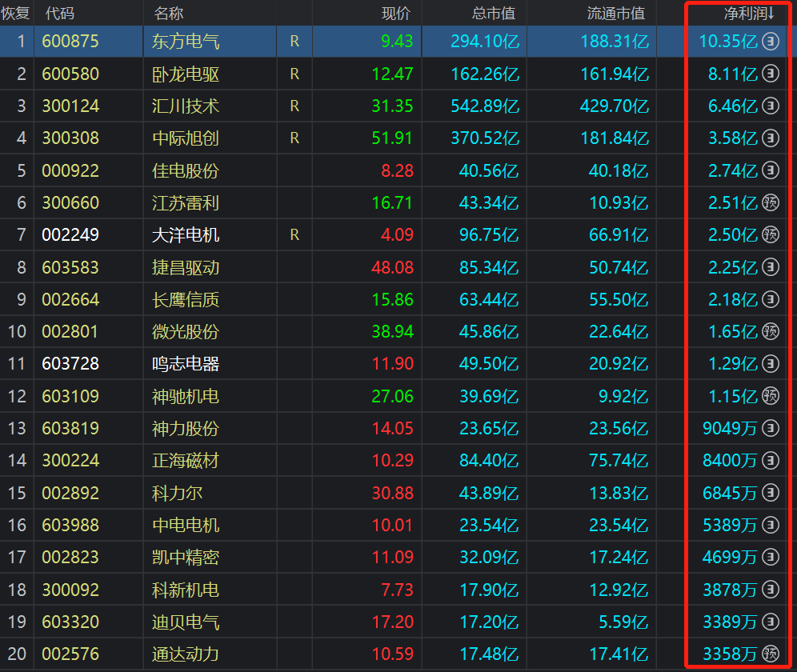The height and width of the screenshot is (672, 797).
Task: Select stock name 捷昌驱动
Action: 186,267
